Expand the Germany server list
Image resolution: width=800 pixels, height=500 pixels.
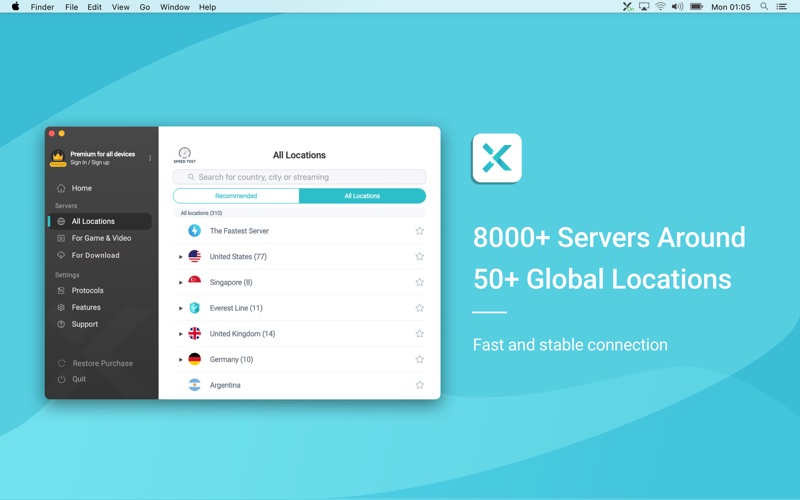(181, 360)
